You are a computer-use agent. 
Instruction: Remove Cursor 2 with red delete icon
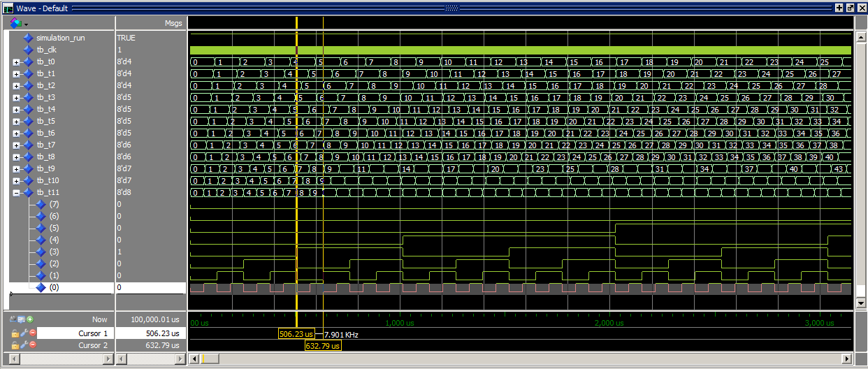click(32, 345)
